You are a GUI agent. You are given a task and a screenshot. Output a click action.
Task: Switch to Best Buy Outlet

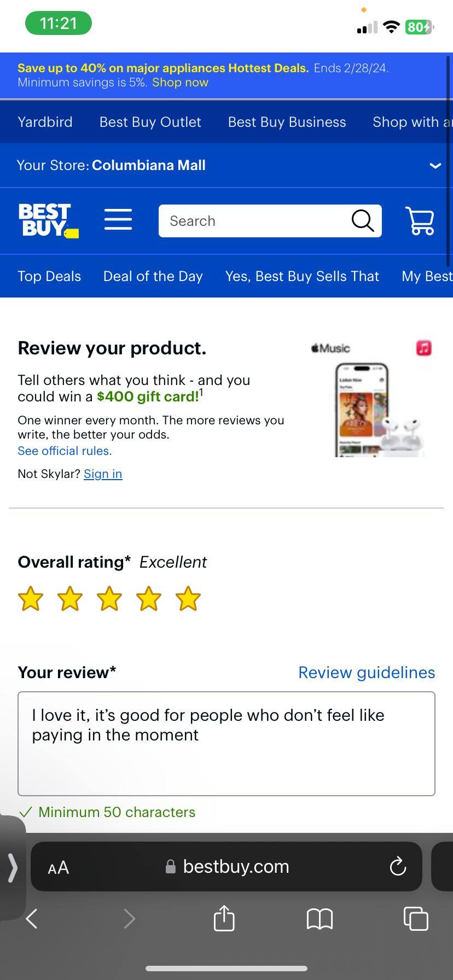coord(150,122)
